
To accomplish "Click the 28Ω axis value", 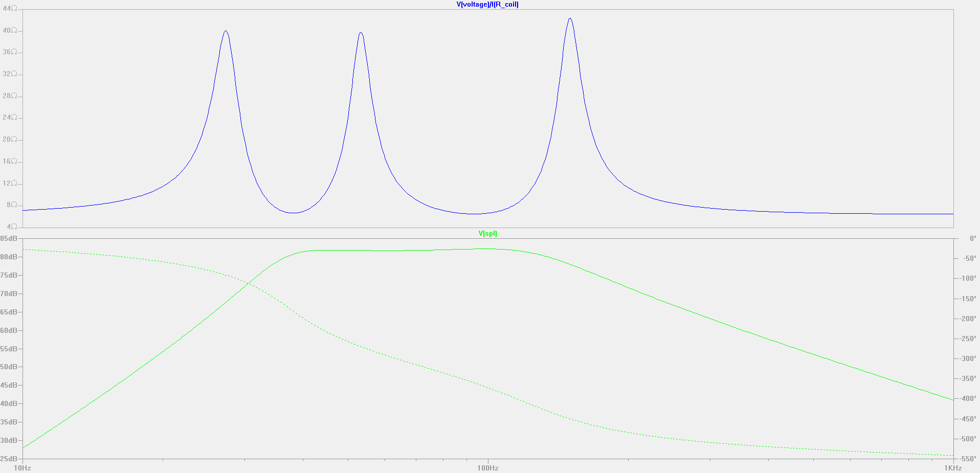I will tap(10, 96).
